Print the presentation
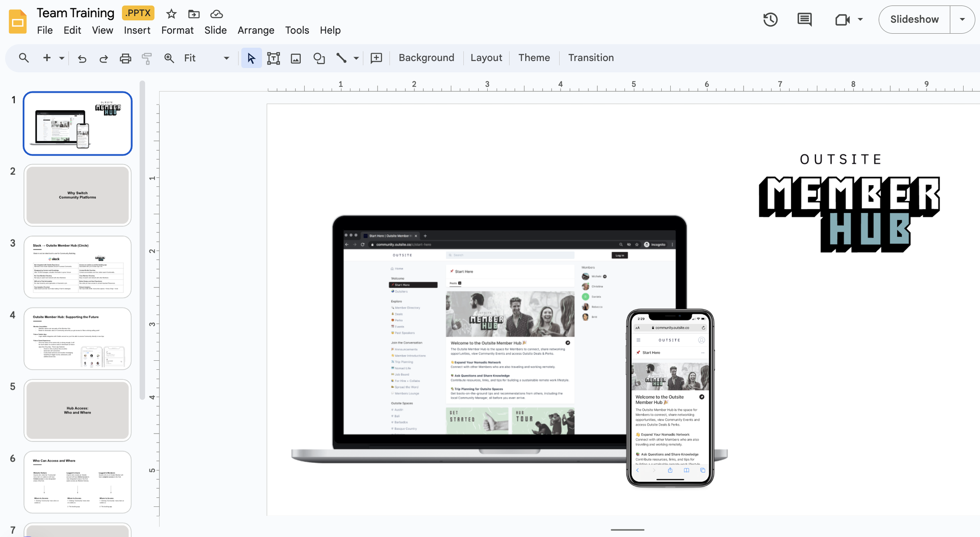Image resolution: width=980 pixels, height=537 pixels. 125,58
